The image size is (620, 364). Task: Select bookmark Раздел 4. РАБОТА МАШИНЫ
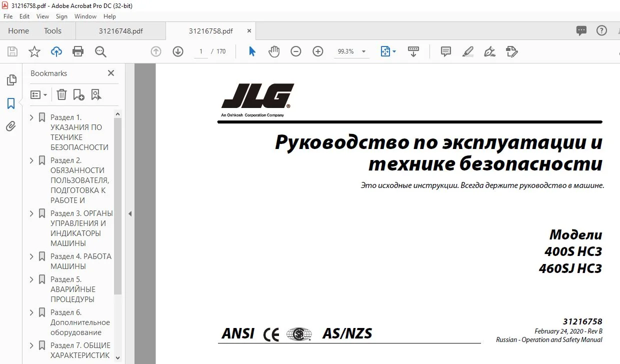pos(81,261)
